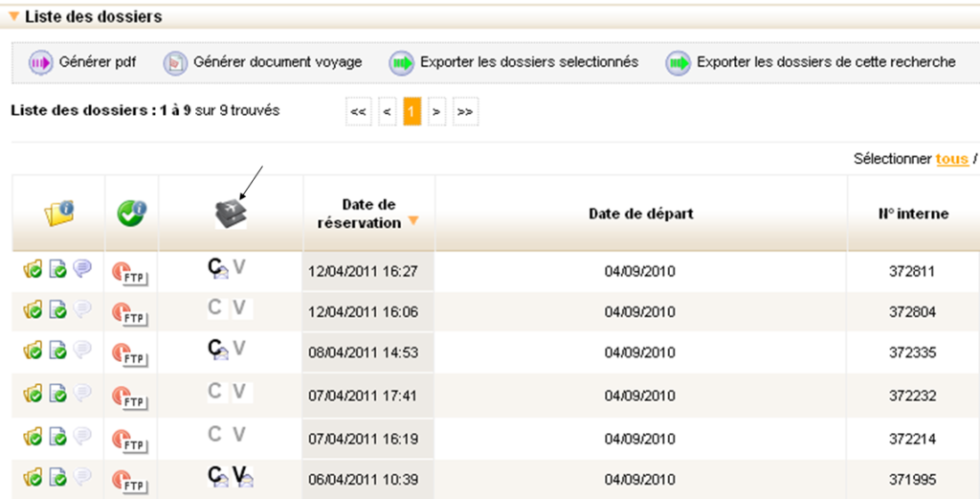Screen dimensions: 980x499
Task: Open the folder icon for dossier 372804
Action: (x=33, y=310)
